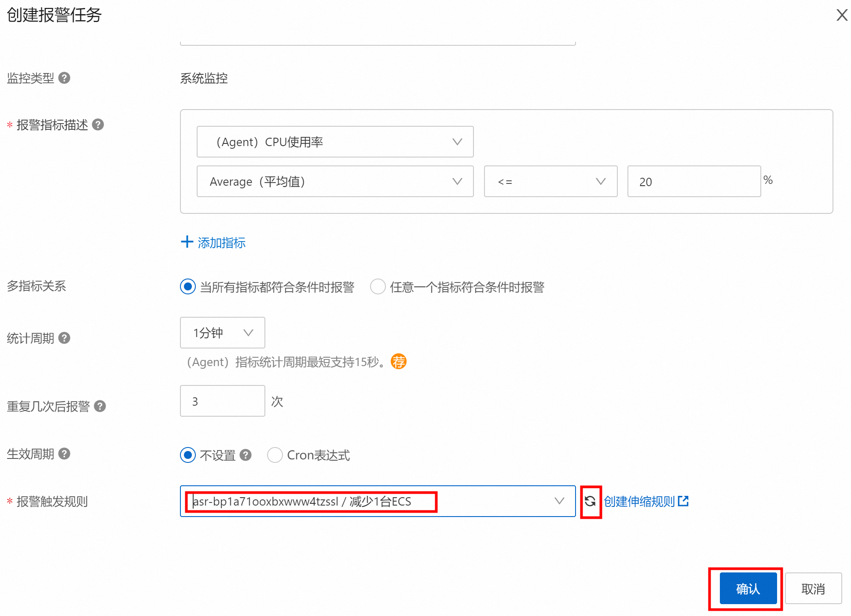Click help icon beside 不设置 option
This screenshot has width=851, height=616.
tap(246, 455)
